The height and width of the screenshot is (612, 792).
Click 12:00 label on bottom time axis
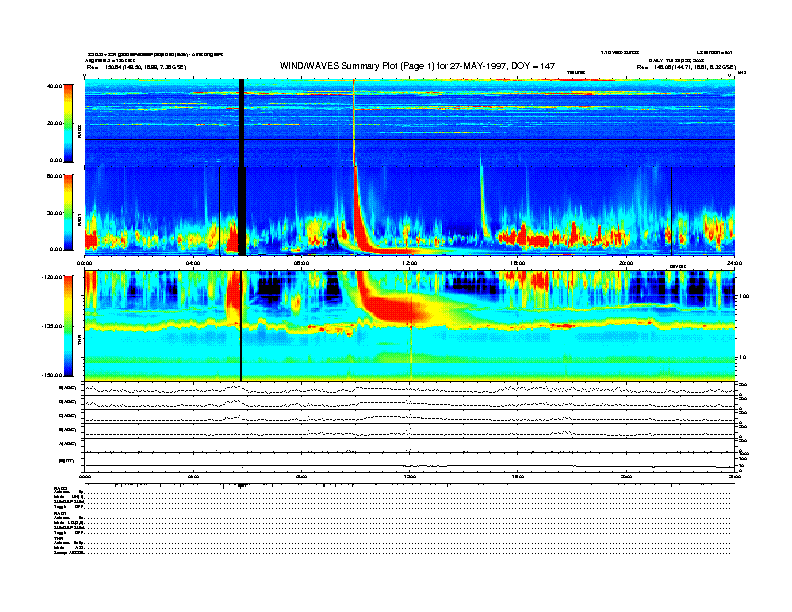pos(410,476)
